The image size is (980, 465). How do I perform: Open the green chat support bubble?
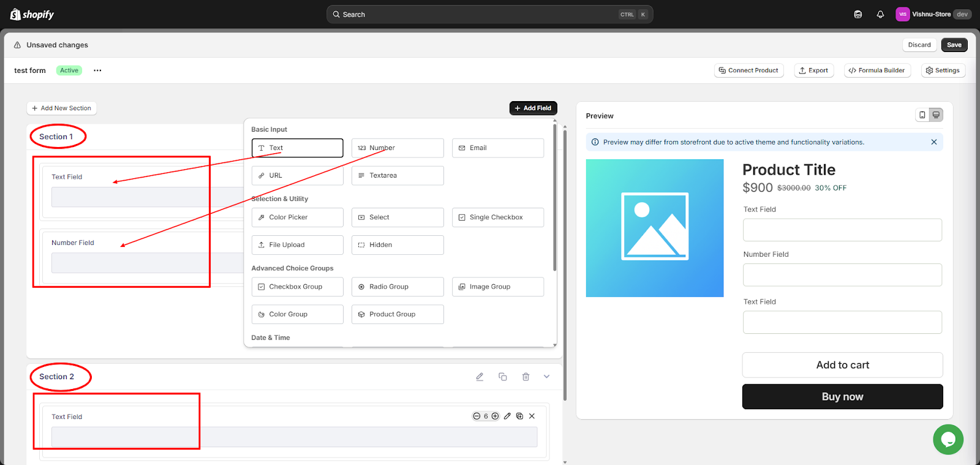[x=948, y=439]
